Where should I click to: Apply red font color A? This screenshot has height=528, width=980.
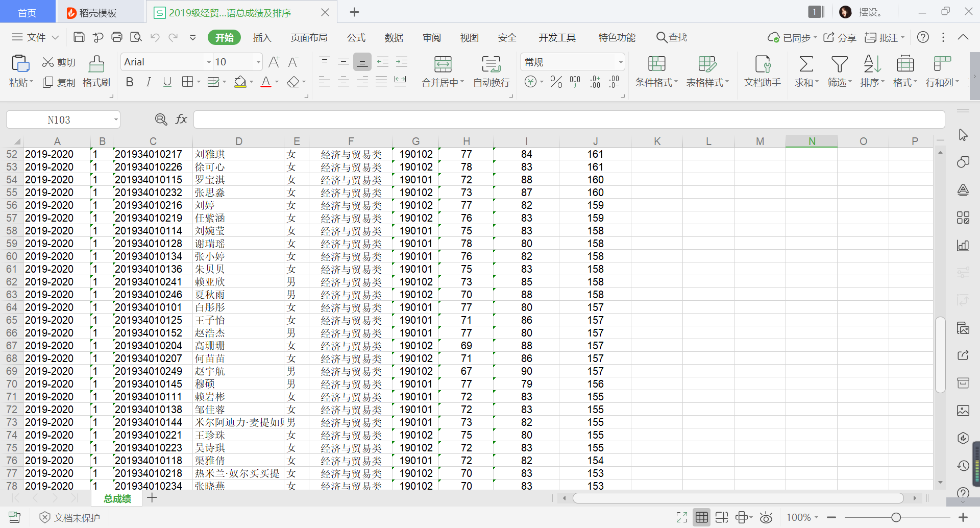point(266,82)
